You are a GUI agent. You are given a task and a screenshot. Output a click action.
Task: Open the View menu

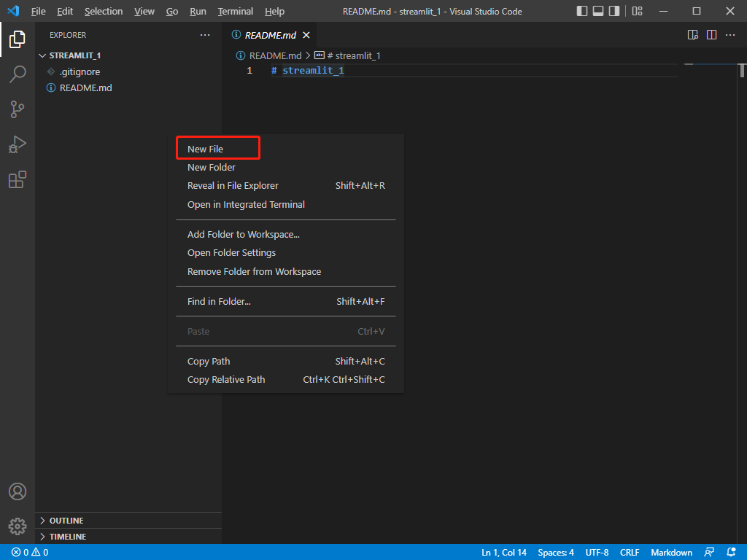click(x=144, y=11)
